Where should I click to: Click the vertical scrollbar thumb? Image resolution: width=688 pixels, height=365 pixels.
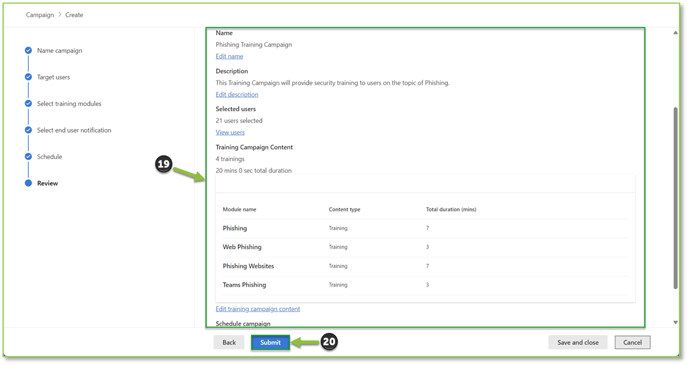coord(675,198)
